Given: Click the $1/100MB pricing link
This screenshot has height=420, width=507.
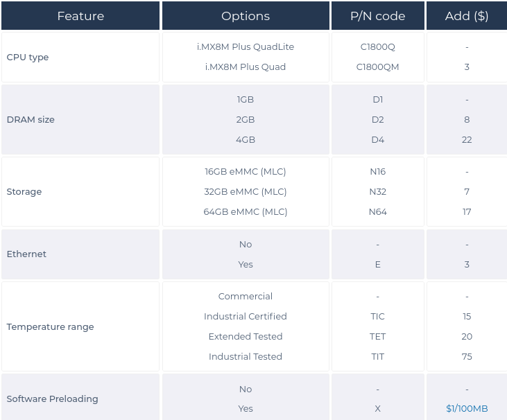Looking at the screenshot, I should (x=467, y=409).
